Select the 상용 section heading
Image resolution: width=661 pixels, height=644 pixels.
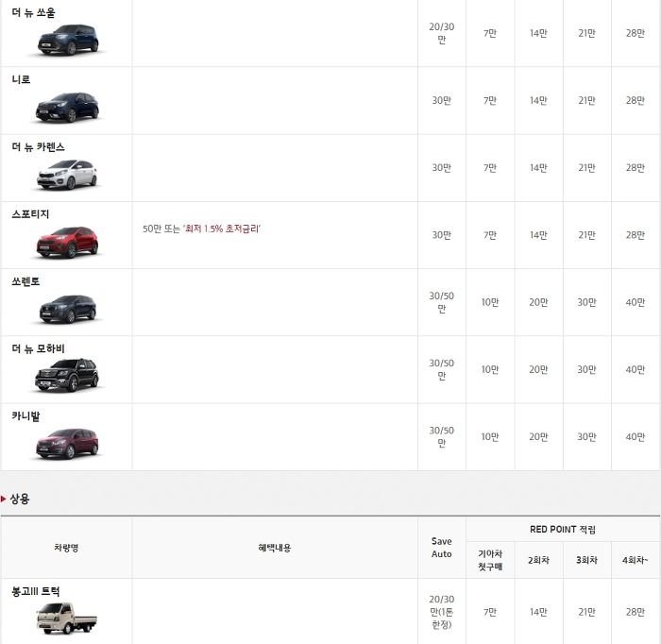(20, 499)
